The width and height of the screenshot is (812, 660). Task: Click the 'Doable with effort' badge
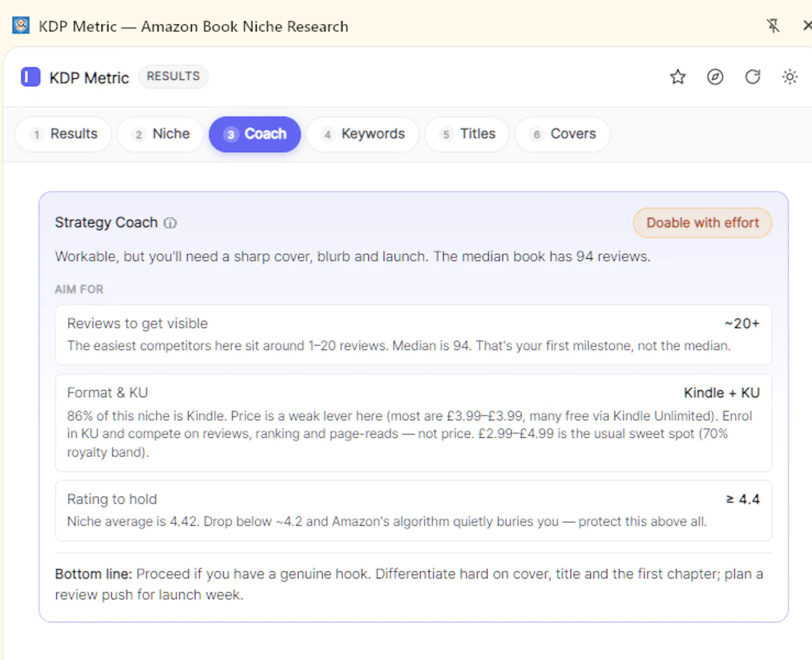pos(702,223)
